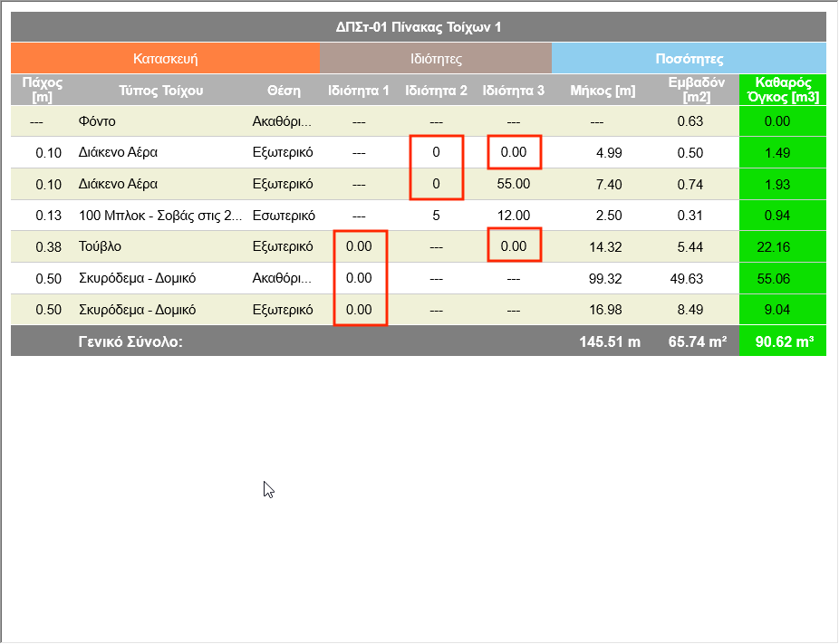Screen dimensions: 839x644
Task: Select the Τούβλο wall type cell
Action: (100, 246)
